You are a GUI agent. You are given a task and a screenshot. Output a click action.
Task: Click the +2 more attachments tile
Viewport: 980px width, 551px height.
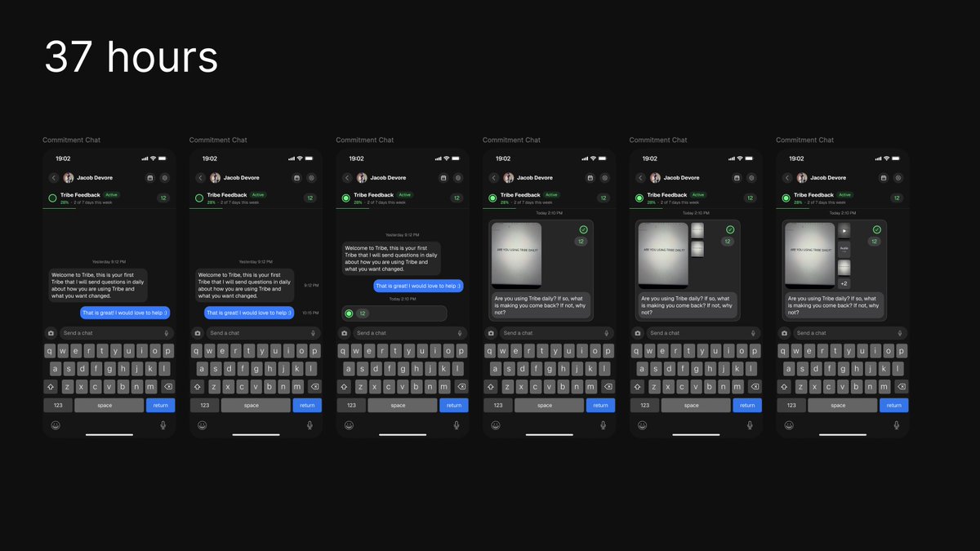coord(844,283)
